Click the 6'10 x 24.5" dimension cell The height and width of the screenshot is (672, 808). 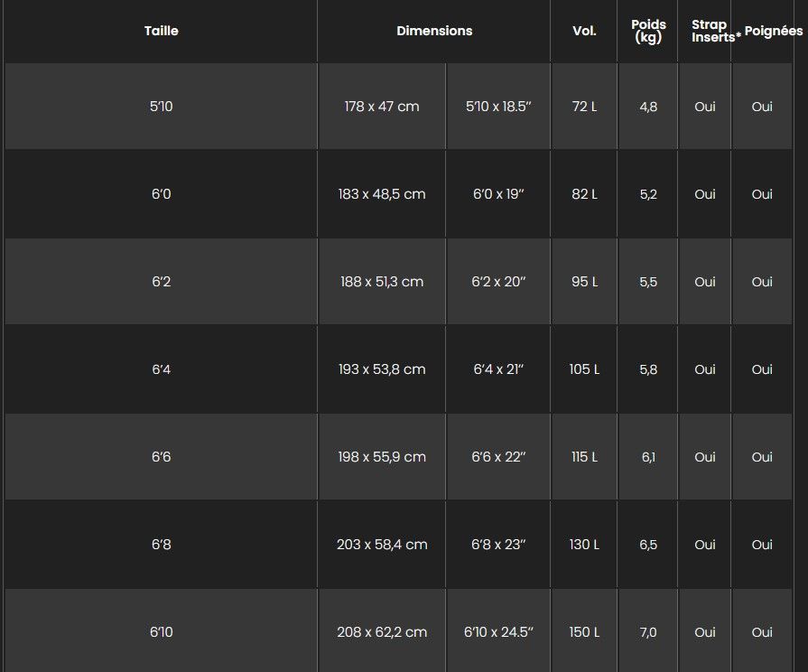point(498,631)
